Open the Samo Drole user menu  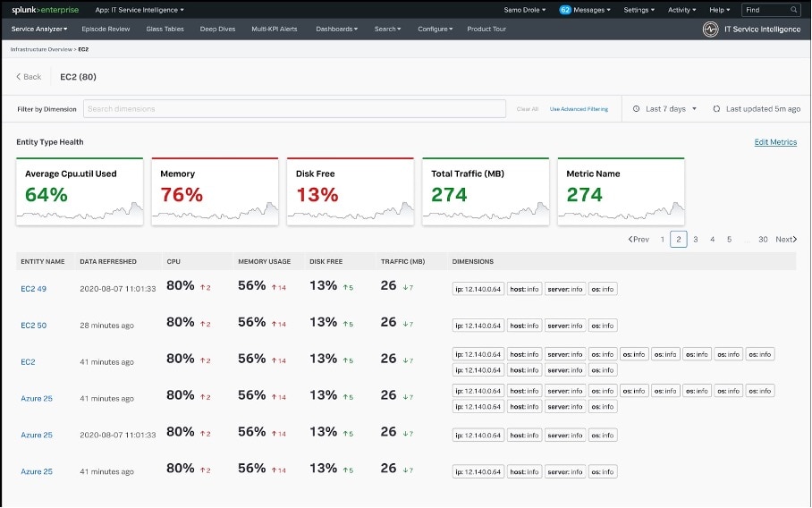(x=525, y=10)
